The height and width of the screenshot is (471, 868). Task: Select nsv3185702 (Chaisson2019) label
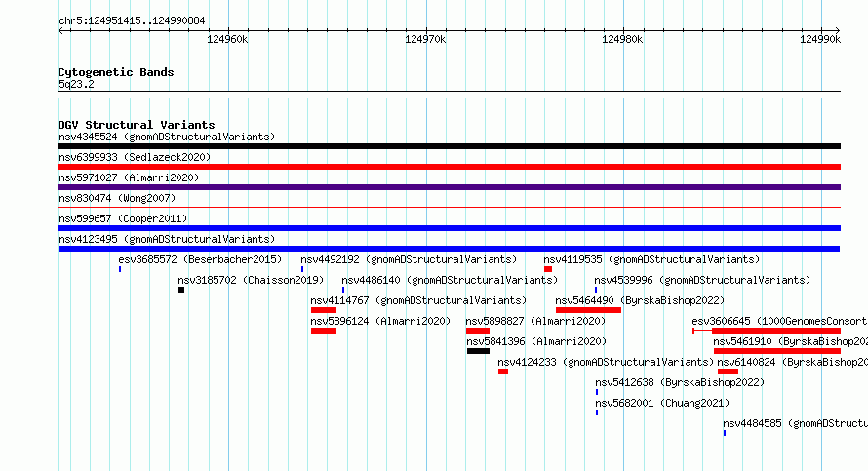coord(251,280)
